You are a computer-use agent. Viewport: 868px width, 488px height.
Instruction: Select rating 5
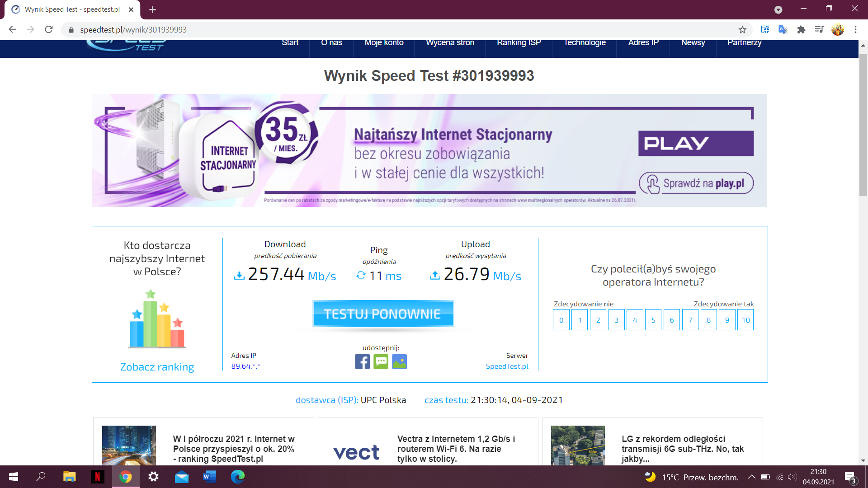pyautogui.click(x=653, y=320)
